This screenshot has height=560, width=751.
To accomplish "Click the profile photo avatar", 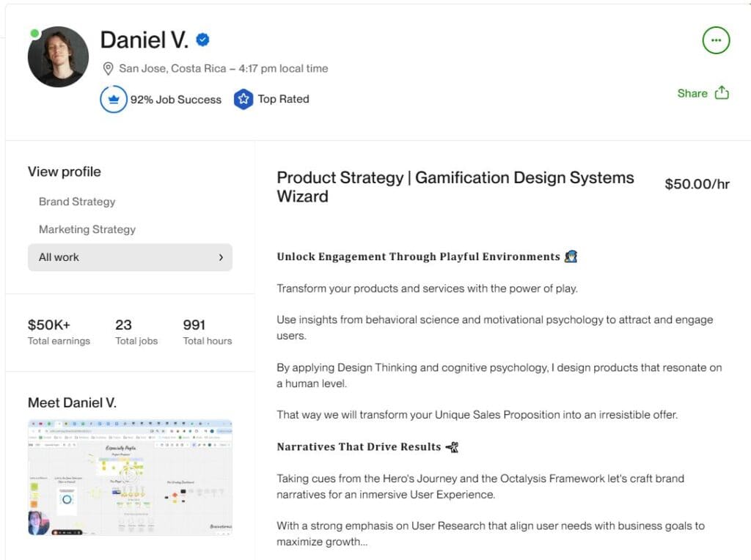I will click(58, 57).
